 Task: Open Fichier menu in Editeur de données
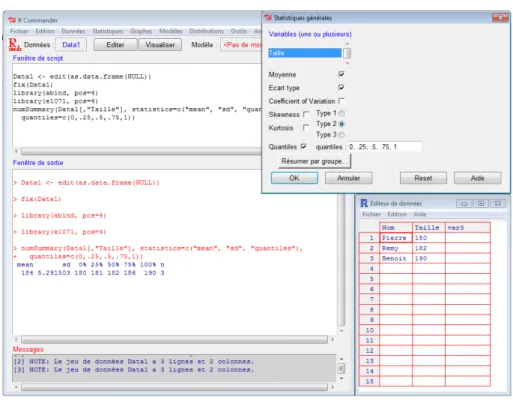coord(371,214)
